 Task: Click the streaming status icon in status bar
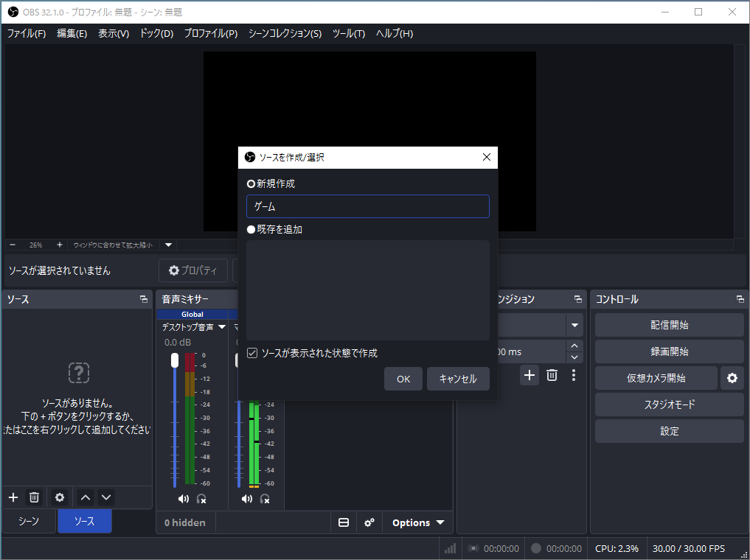[x=473, y=548]
